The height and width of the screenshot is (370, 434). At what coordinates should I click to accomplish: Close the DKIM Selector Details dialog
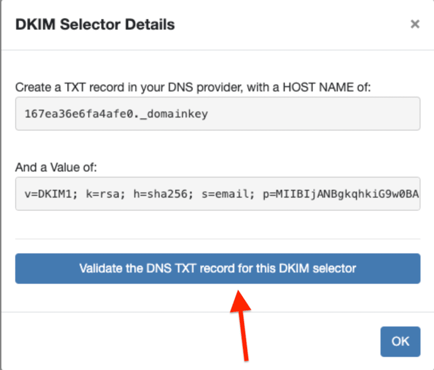pos(415,24)
